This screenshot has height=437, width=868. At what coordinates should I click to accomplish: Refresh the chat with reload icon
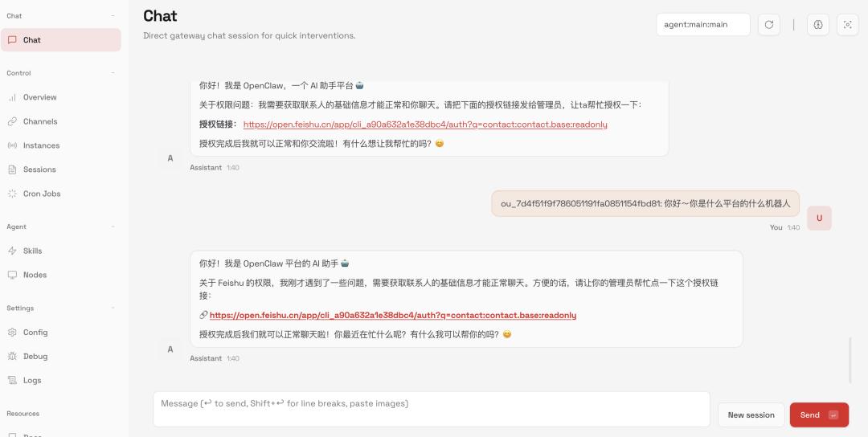pos(769,25)
